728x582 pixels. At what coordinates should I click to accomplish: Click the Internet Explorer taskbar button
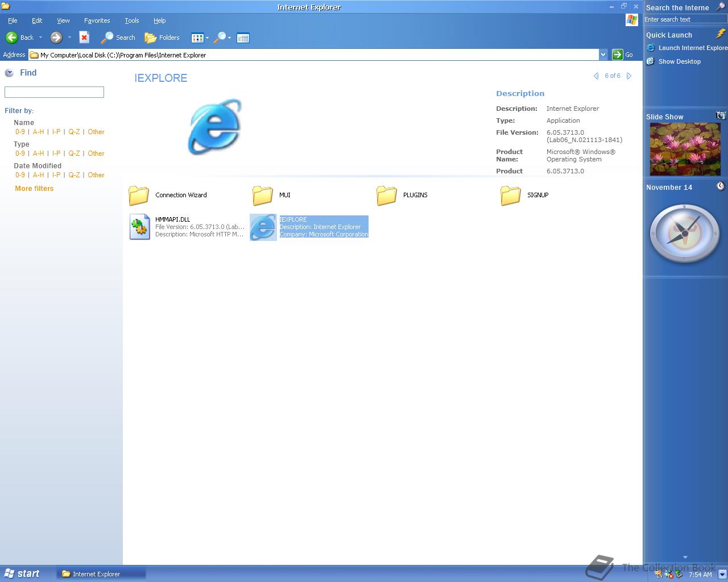pyautogui.click(x=101, y=574)
